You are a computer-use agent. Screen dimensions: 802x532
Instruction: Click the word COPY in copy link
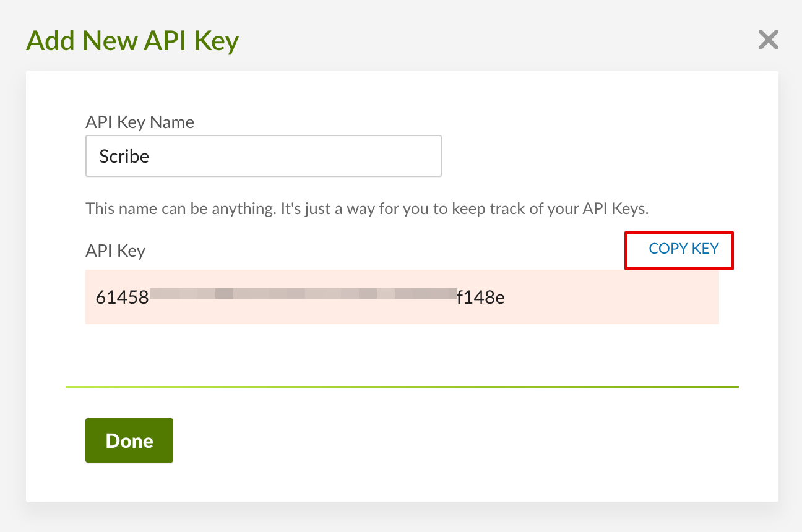point(668,249)
